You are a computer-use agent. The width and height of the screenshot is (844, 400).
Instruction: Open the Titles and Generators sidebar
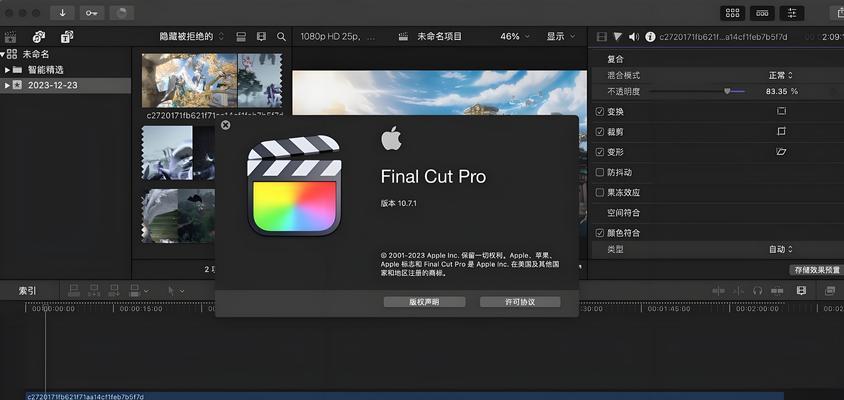(67, 37)
